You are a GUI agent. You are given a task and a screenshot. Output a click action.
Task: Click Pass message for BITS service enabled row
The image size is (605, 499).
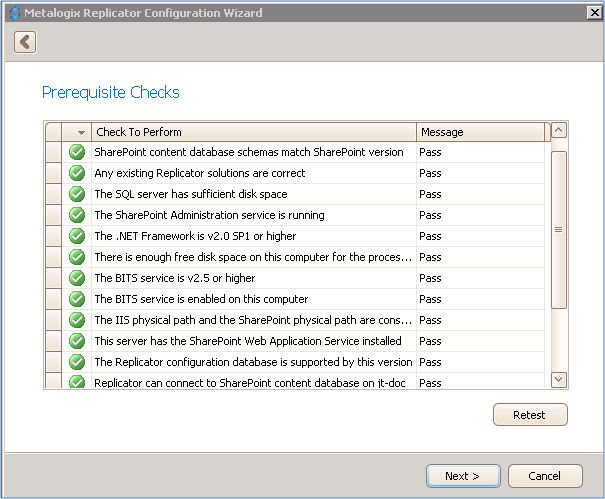coord(430,299)
